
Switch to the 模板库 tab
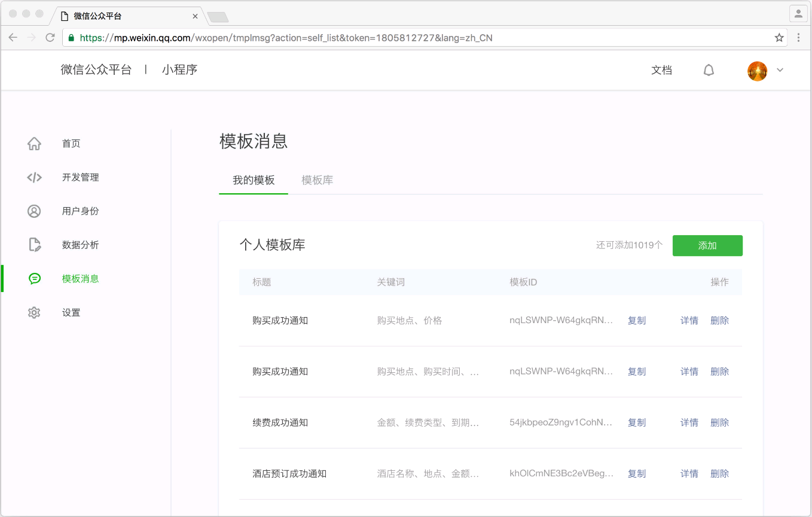pyautogui.click(x=317, y=180)
